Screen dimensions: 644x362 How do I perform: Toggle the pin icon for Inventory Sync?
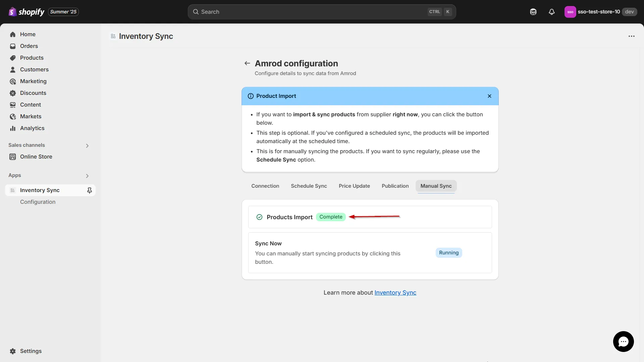click(x=89, y=190)
